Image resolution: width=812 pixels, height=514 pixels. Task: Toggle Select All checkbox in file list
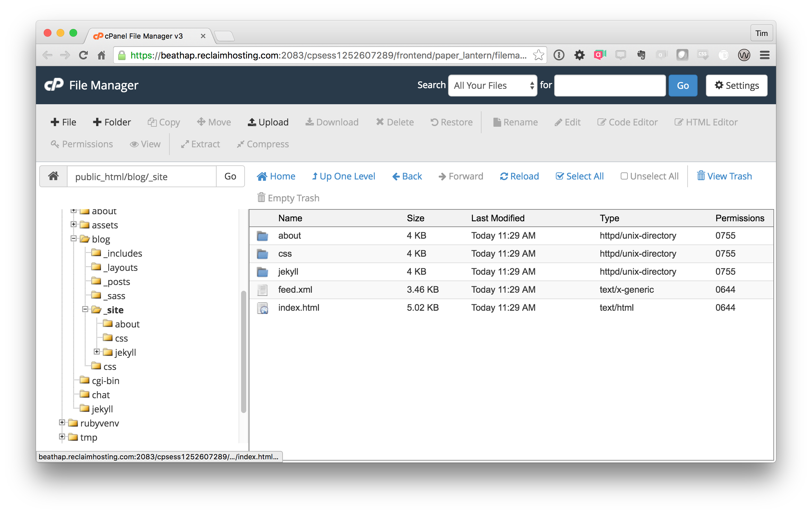(x=563, y=177)
